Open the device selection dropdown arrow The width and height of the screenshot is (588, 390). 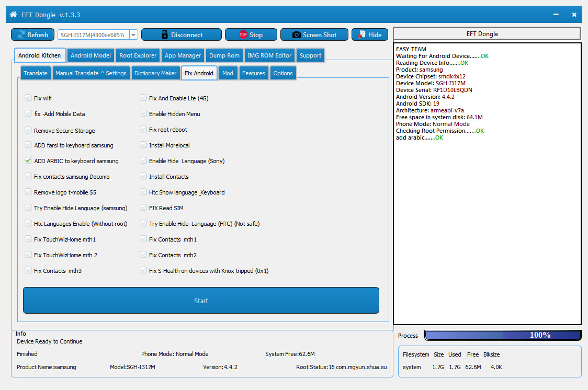134,35
